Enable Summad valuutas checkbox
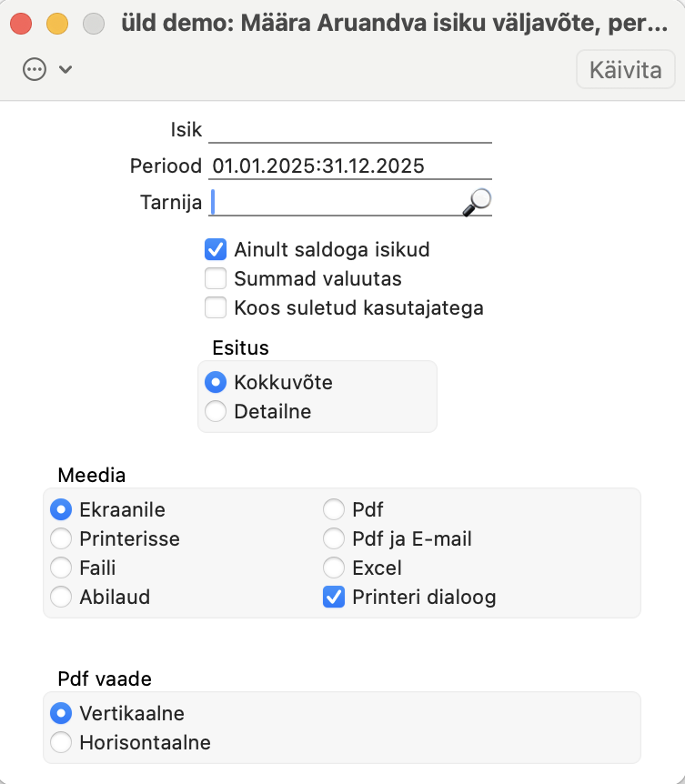The height and width of the screenshot is (784, 685). [216, 278]
